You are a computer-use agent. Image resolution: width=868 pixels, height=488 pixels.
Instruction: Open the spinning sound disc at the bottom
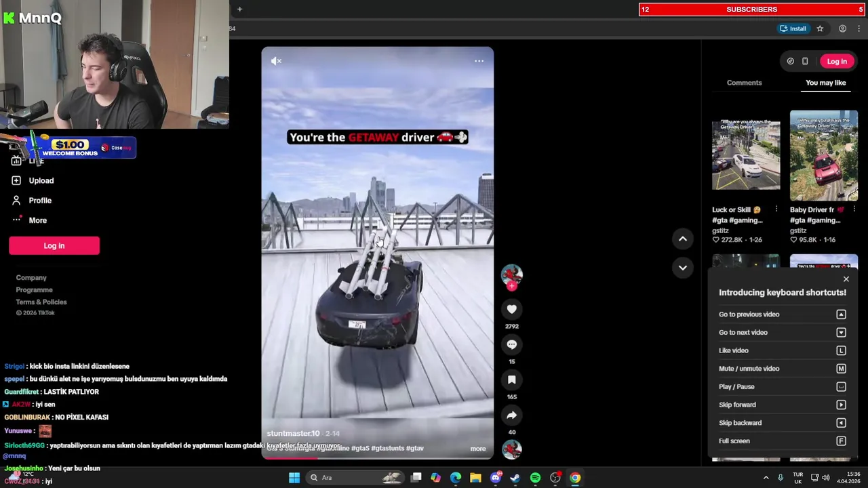tap(512, 449)
